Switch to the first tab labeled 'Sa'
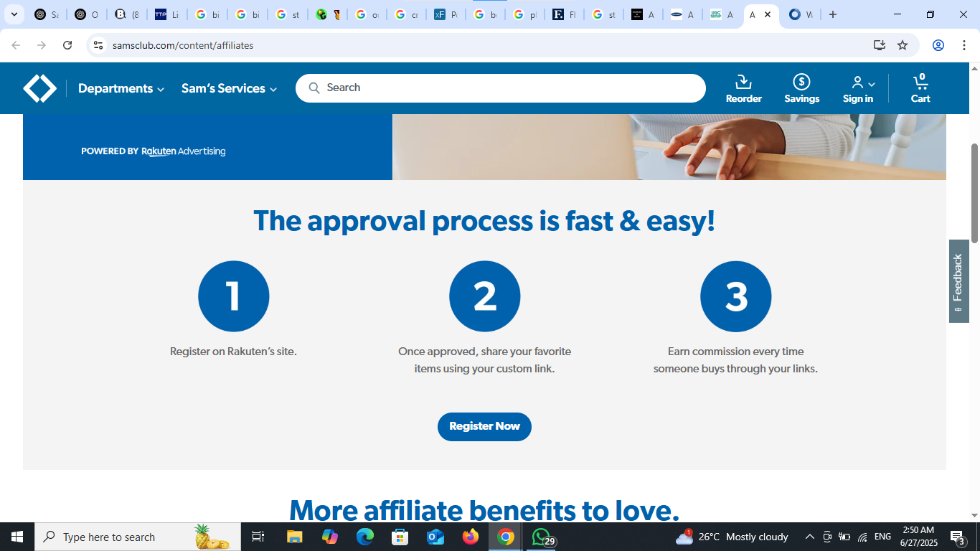This screenshot has height=551, width=980. tap(47, 14)
